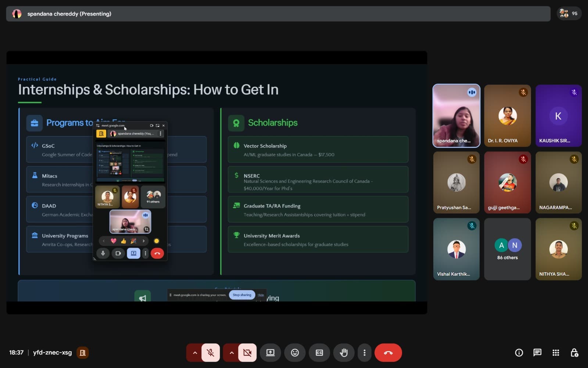This screenshot has width=588, height=368.
Task: Open the emoji reactions panel
Action: point(295,353)
